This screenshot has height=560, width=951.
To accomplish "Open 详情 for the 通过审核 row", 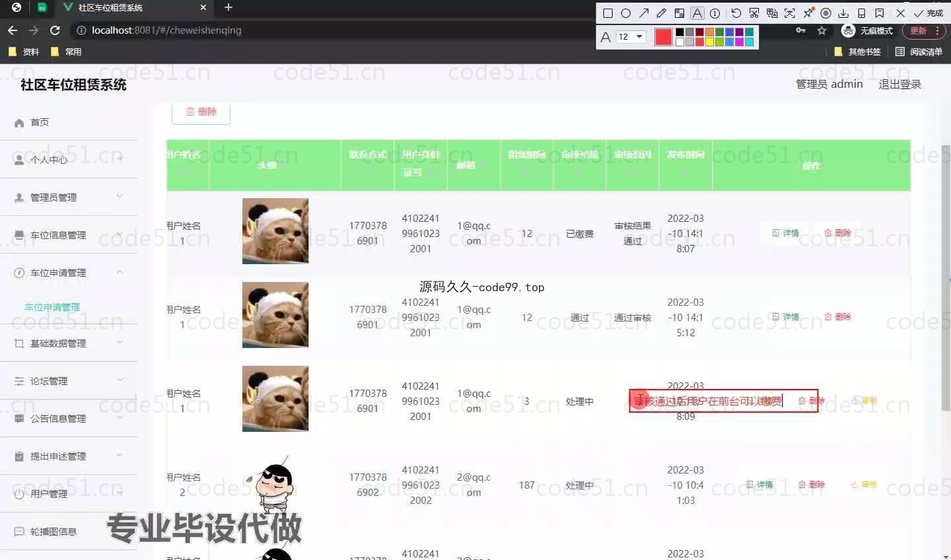I will click(786, 317).
